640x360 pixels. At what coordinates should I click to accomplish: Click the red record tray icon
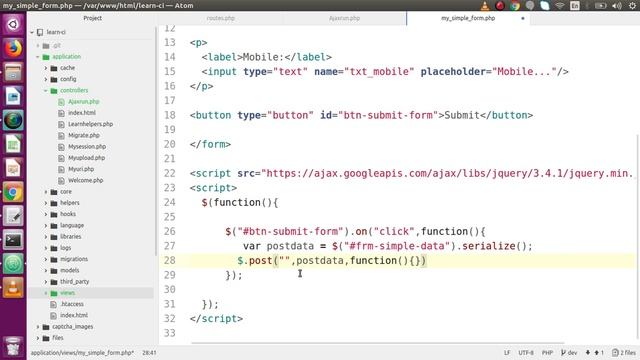[500, 5]
